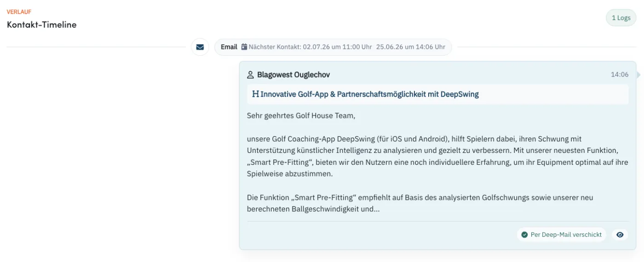The width and height of the screenshot is (644, 262).
Task: Click the H icon before the subject
Action: (255, 94)
